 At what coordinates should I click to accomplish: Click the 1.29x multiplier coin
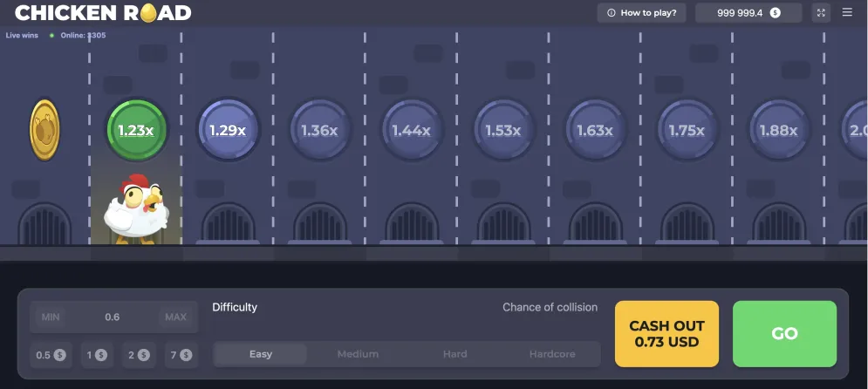[x=228, y=130]
